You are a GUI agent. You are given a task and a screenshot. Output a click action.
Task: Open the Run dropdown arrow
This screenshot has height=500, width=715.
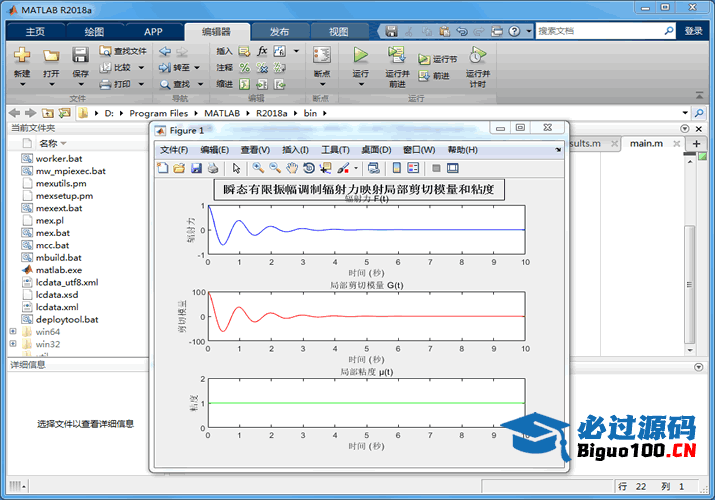pyautogui.click(x=361, y=85)
